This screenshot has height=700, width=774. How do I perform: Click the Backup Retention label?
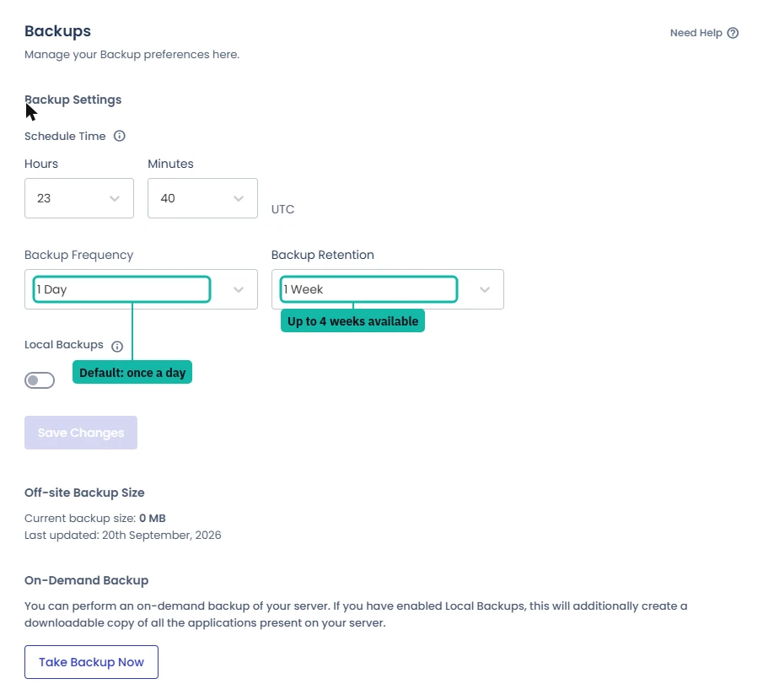pyautogui.click(x=323, y=255)
